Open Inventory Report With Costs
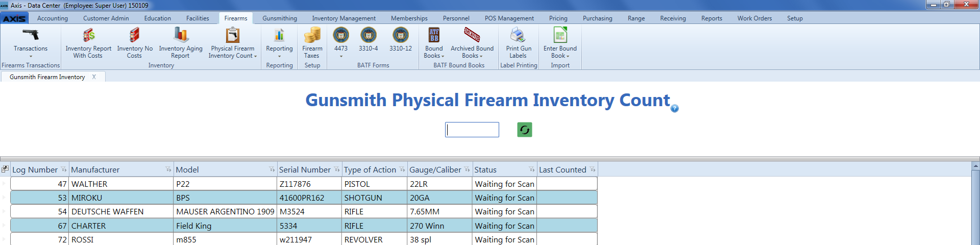This screenshot has height=245, width=980. click(x=88, y=43)
